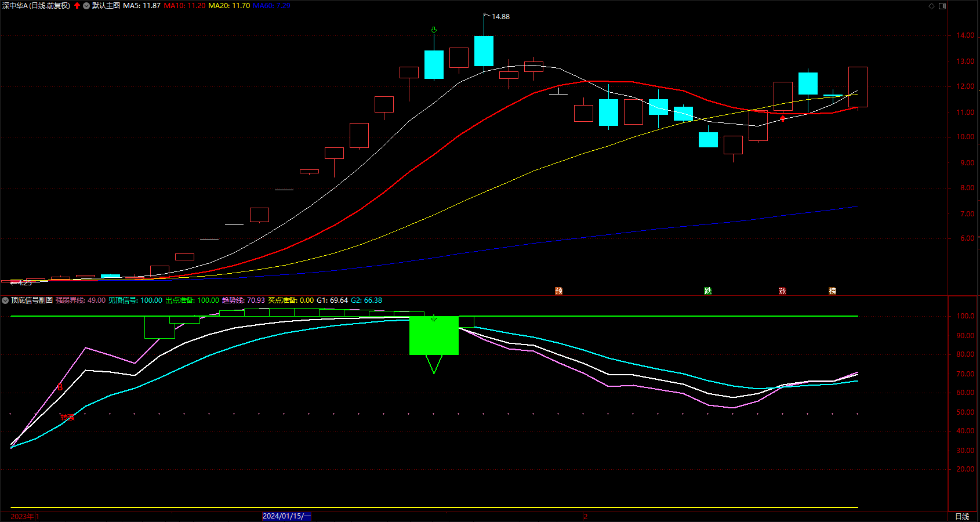Click the red up arrow beside 深中华A title
The width and height of the screenshot is (980, 522).
point(77,6)
